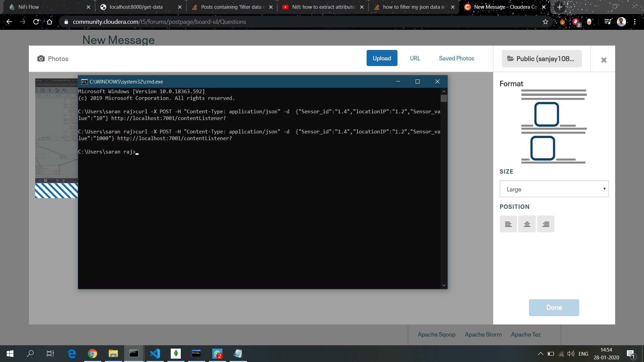This screenshot has width=644, height=362.
Task: Select the uploaded NiFi screenshot thumbnail
Action: tap(56, 138)
